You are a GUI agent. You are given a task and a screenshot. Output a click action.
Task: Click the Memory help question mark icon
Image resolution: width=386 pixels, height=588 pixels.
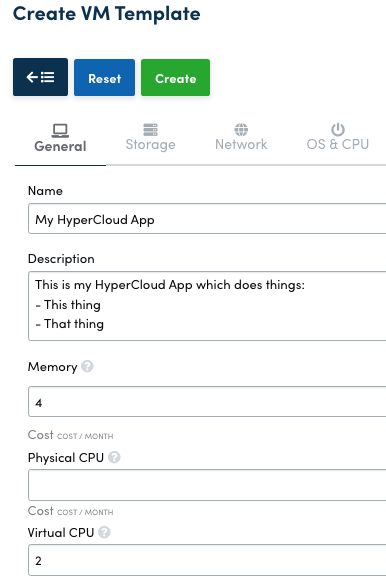87,366
